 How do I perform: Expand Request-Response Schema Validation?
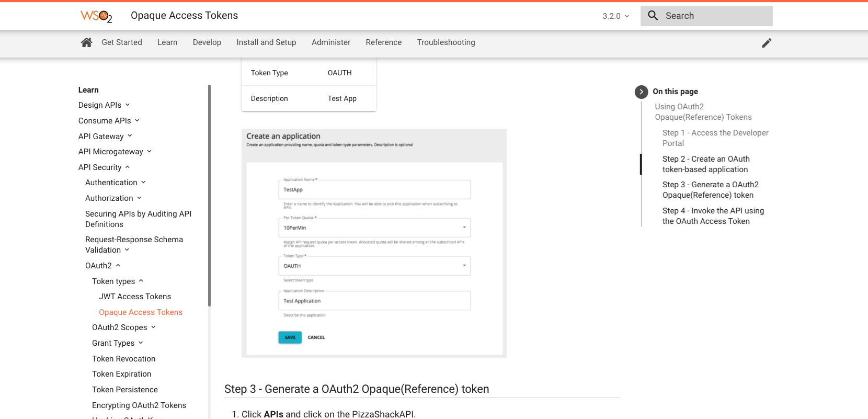pos(134,245)
